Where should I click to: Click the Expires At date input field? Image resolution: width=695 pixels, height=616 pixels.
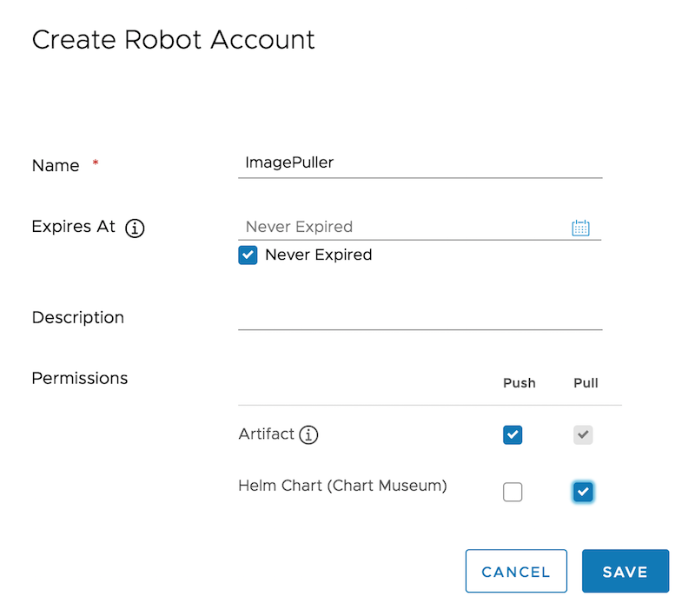click(x=400, y=227)
